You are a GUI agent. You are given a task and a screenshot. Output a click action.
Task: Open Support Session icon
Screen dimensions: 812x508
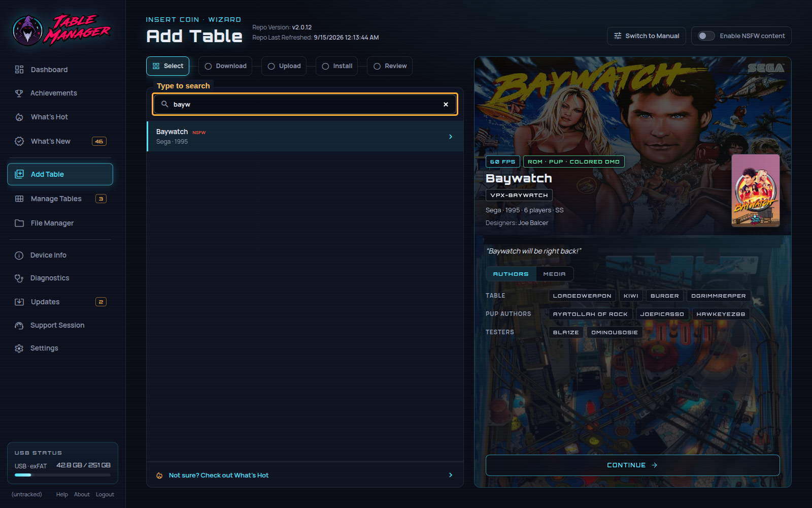19,325
